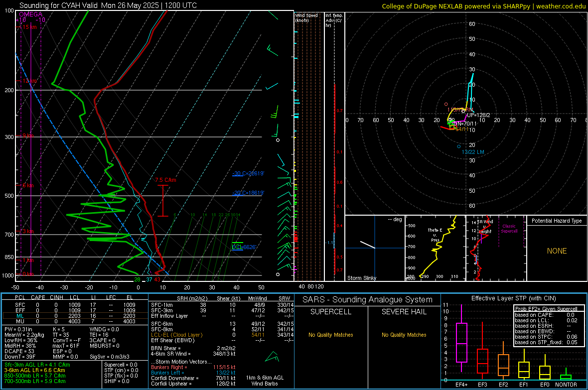588x390 pixels.
Task: Click the 850-500mb LR = 5.7 C/km line
Action: click(35, 376)
